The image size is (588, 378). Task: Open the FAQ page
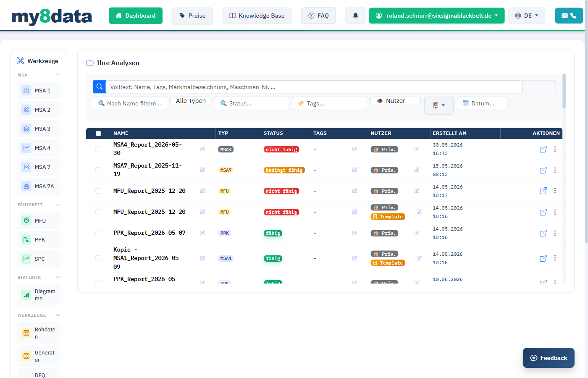(318, 16)
